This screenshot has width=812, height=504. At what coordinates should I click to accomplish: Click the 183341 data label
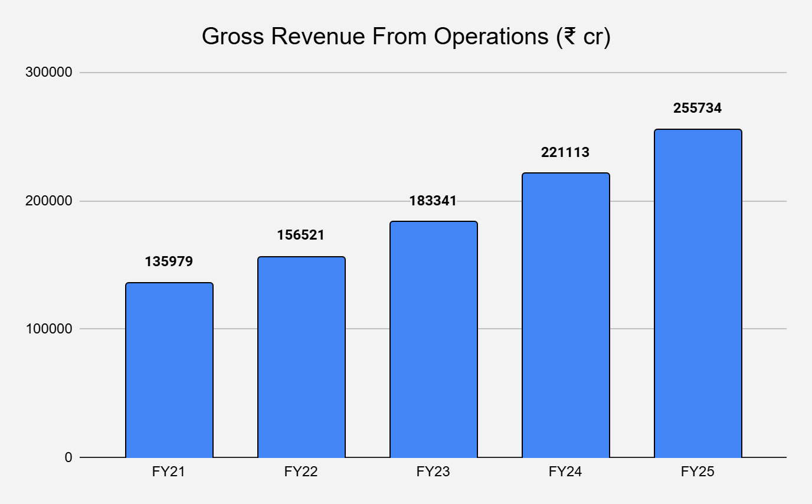click(433, 201)
